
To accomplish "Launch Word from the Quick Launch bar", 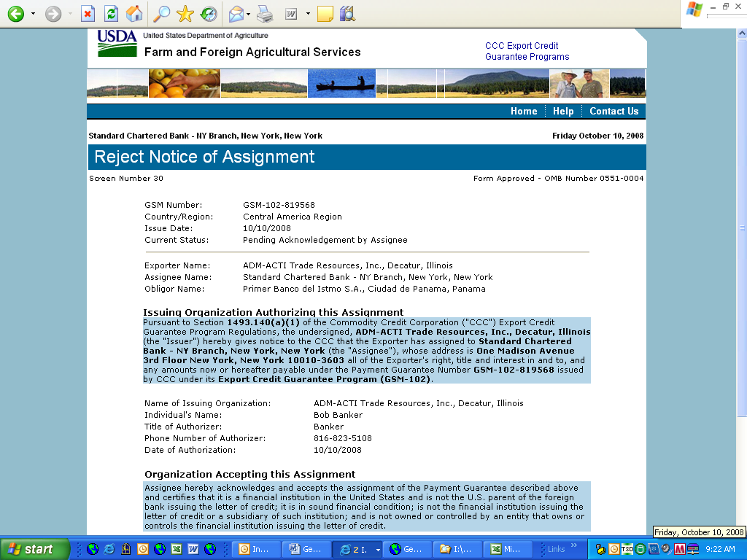I will point(193,549).
